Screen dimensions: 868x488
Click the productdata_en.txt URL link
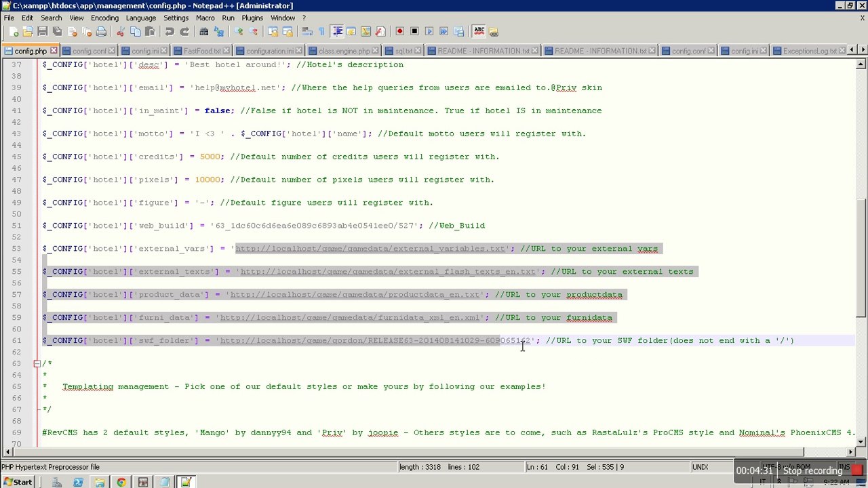coord(355,295)
